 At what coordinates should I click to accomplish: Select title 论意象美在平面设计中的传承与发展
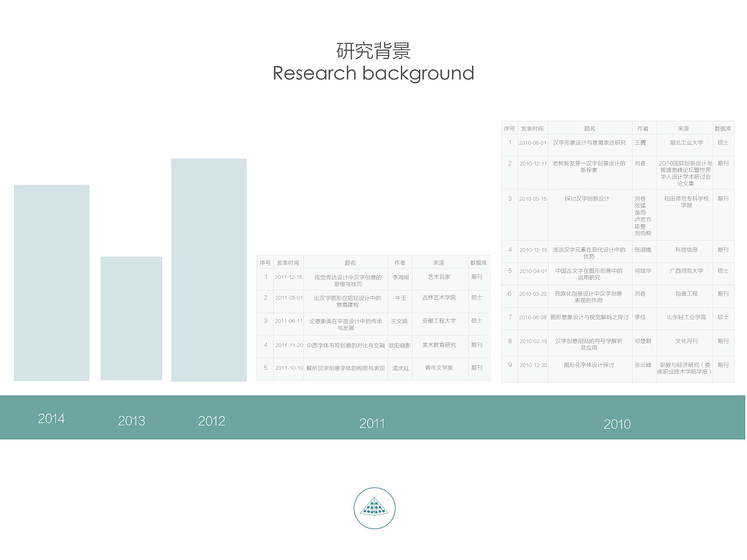click(345, 324)
